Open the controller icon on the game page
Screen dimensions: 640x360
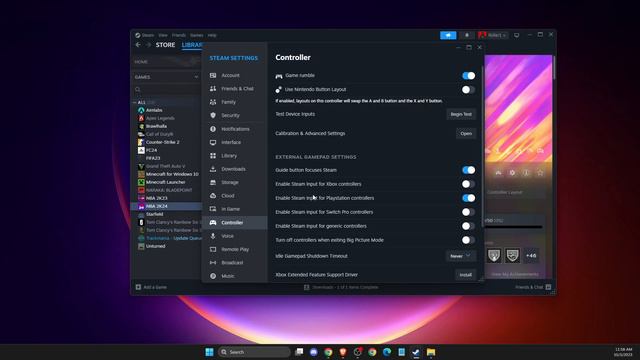498,173
